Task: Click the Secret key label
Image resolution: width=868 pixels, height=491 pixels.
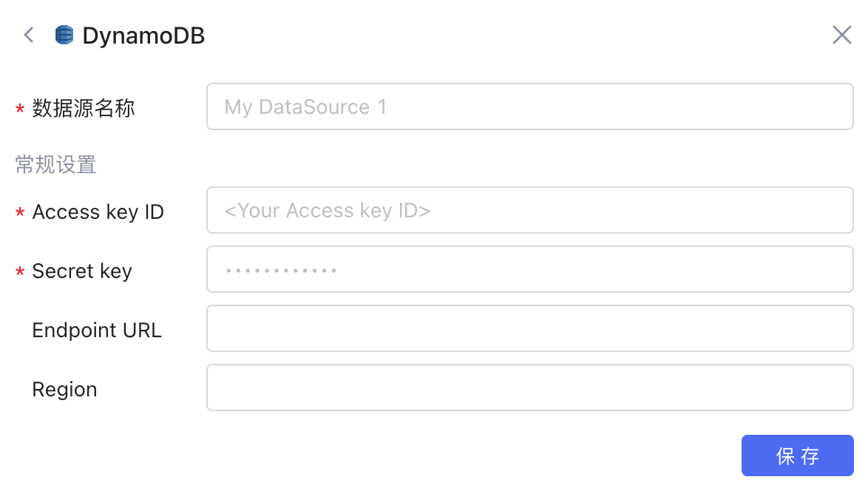Action: (82, 271)
